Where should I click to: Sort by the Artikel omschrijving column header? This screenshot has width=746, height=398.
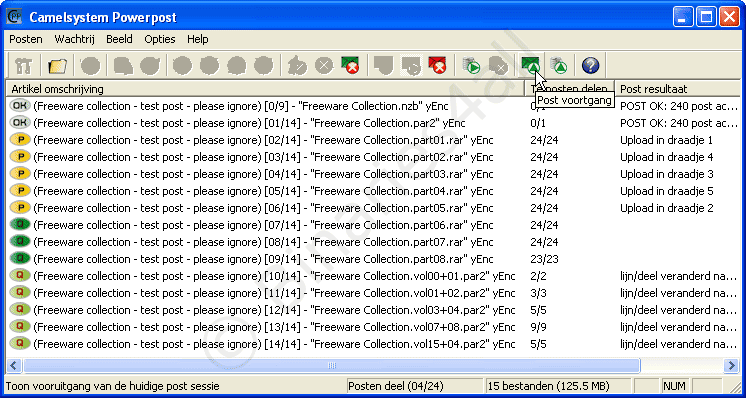[265, 88]
